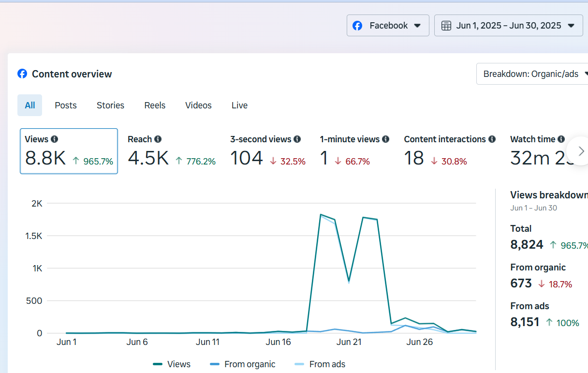Image resolution: width=588 pixels, height=373 pixels.
Task: Toggle the Views series in chart legend
Action: pos(172,364)
